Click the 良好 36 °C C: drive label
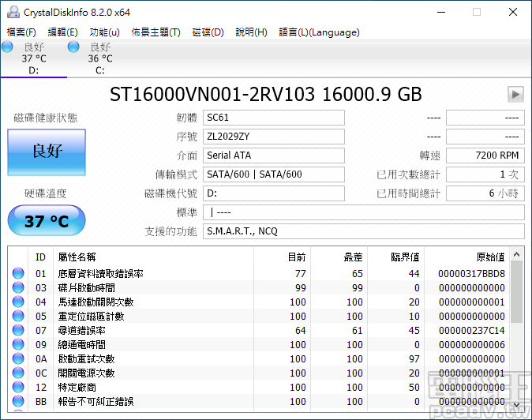This screenshot has height=420, width=532. point(100,58)
